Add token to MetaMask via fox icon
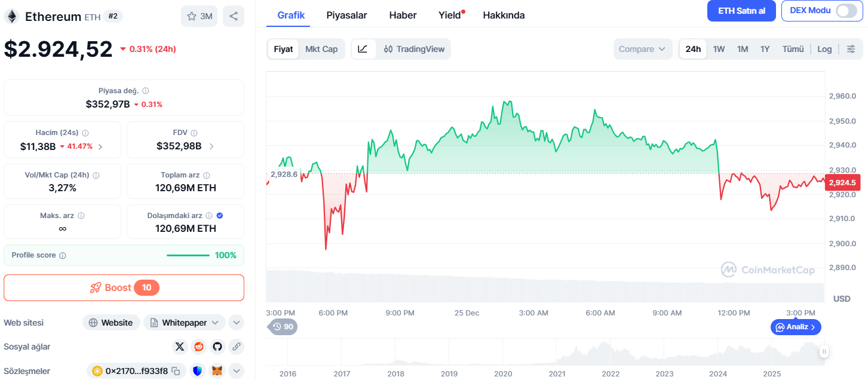Image resolution: width=868 pixels, height=380 pixels. (x=219, y=371)
